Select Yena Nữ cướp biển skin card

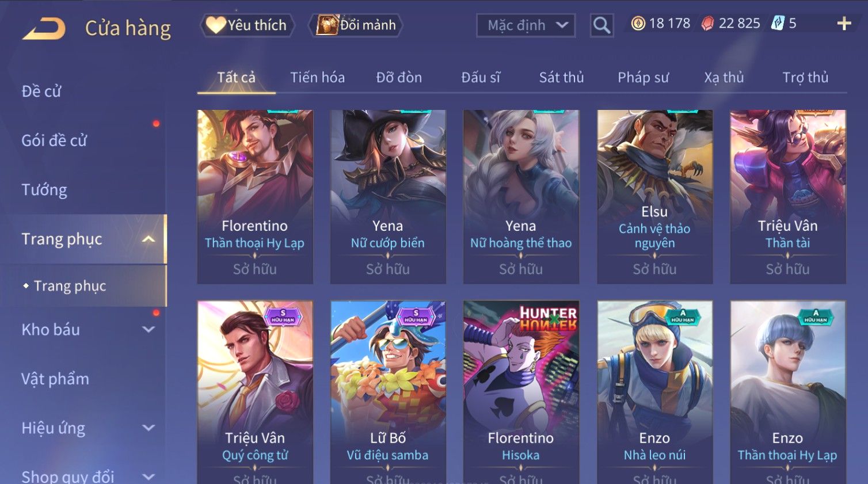[x=388, y=197]
